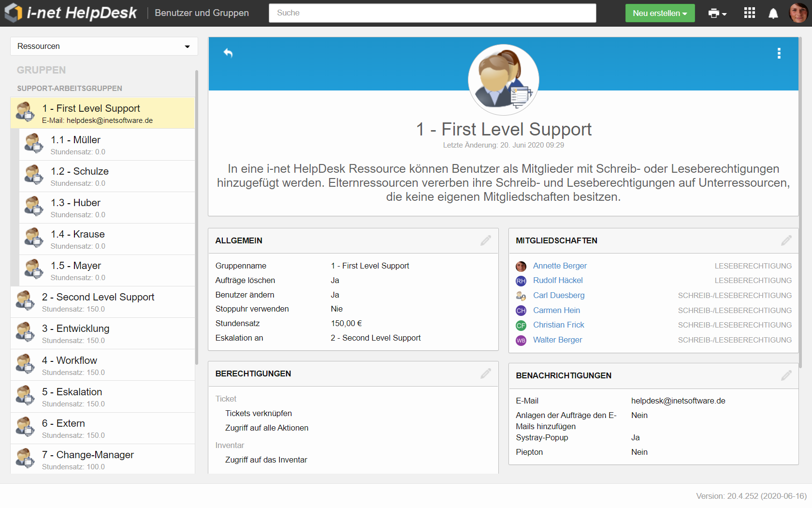Click Walter Berger's WB avatar badge
The width and height of the screenshot is (812, 508).
(521, 341)
